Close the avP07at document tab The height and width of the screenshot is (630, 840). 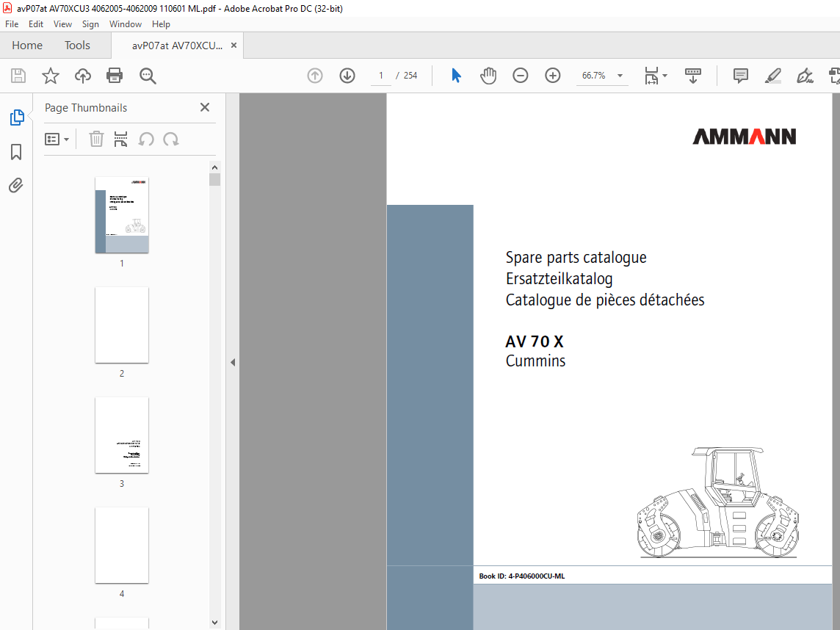(x=233, y=46)
